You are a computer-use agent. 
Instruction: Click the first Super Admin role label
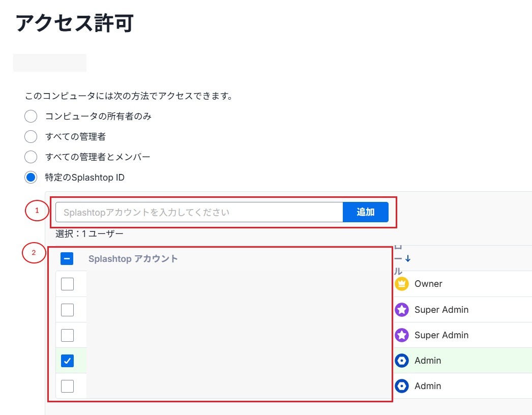point(441,309)
